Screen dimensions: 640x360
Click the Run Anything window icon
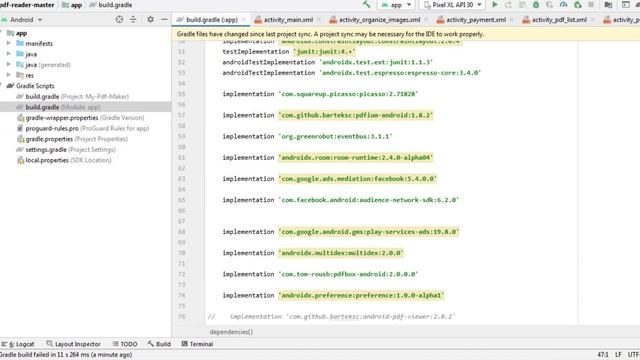click(x=626, y=5)
